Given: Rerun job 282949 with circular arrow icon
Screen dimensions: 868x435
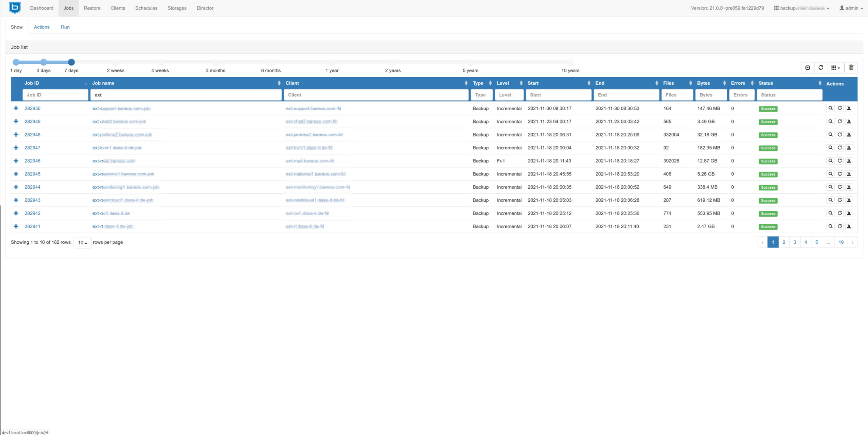Looking at the screenshot, I should (840, 122).
